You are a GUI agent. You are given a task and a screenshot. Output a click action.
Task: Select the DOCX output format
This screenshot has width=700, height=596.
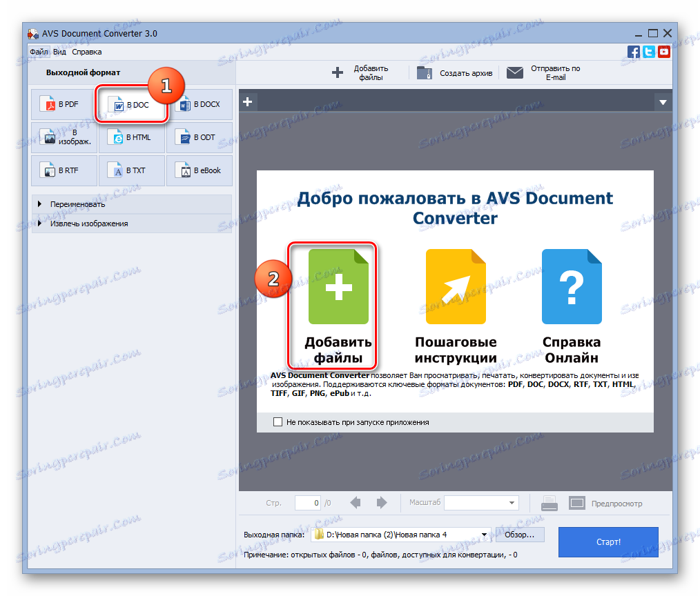200,104
